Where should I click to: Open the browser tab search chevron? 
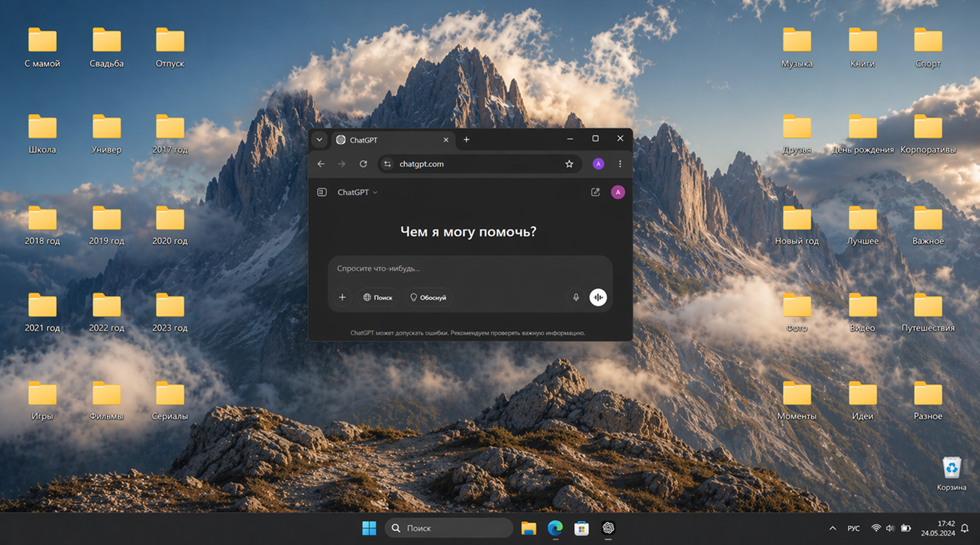pos(320,139)
